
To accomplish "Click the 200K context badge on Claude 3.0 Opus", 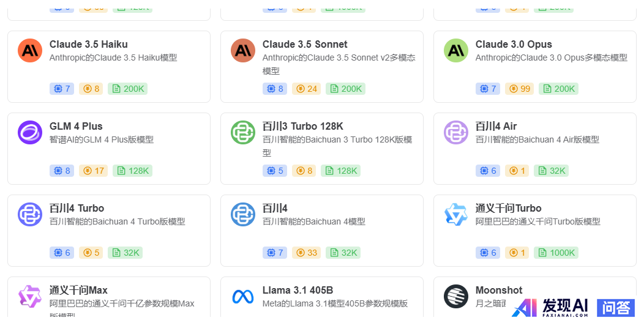I will click(x=558, y=89).
